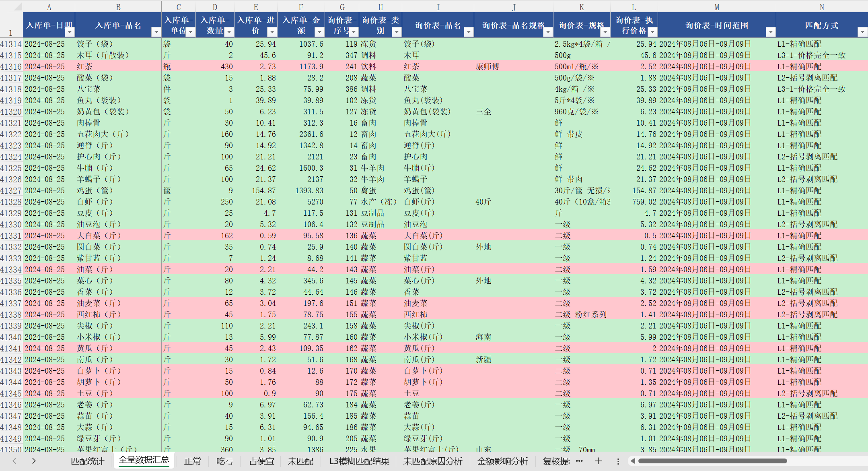The width and height of the screenshot is (868, 471).
Task: Switch to 匹配统计 sheet tab
Action: tap(87, 461)
